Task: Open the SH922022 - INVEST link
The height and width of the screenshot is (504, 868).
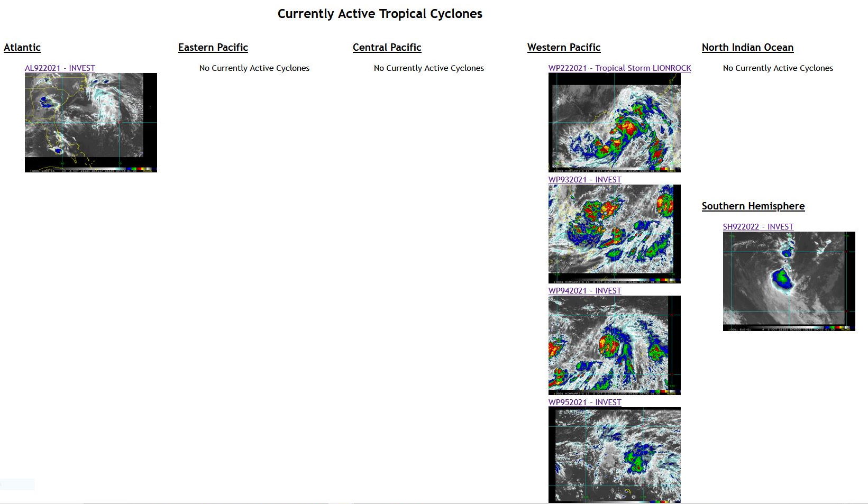Action: click(x=758, y=227)
